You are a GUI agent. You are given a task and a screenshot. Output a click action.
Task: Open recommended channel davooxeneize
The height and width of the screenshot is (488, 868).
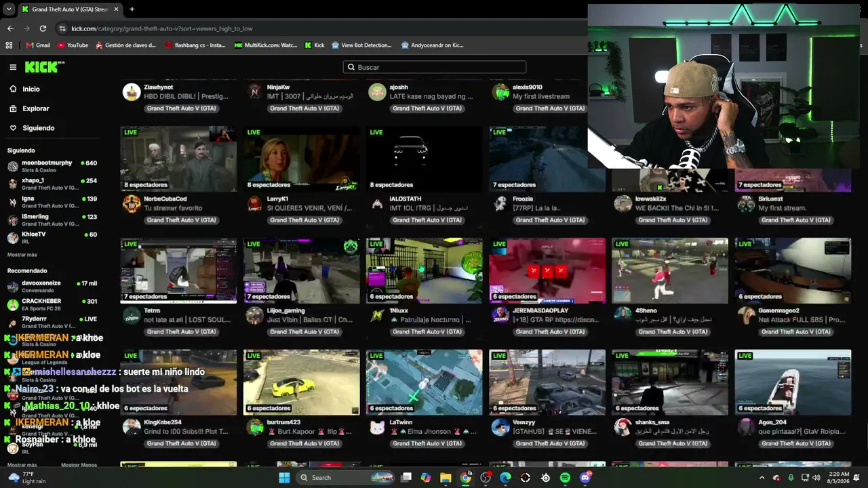[52, 286]
